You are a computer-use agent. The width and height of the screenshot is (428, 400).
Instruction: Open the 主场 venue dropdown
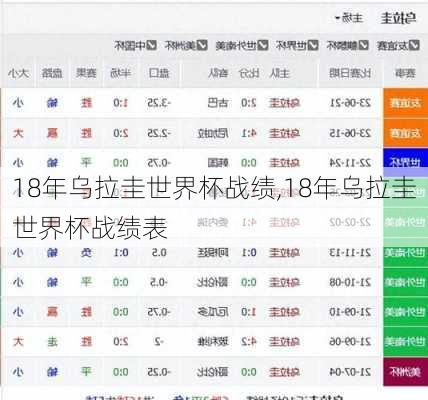[x=349, y=18]
